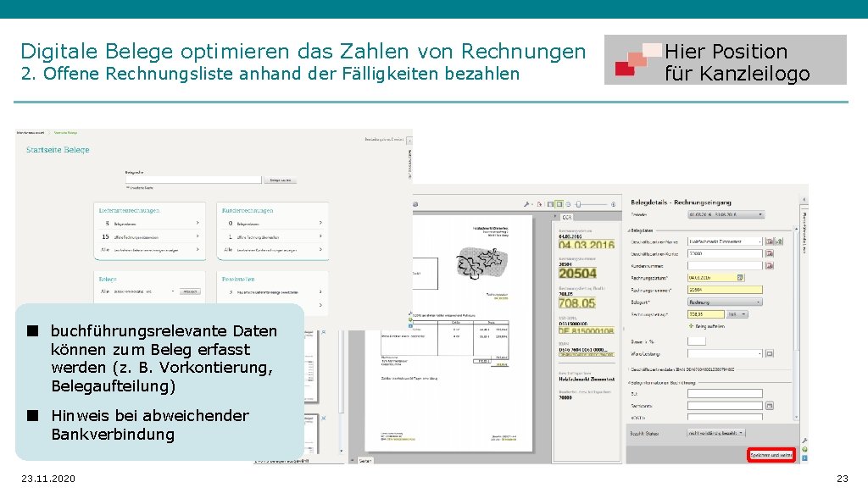This screenshot has height=488, width=868.
Task: Open the Geschäftspartner-Name lookup icon
Action: (x=768, y=241)
